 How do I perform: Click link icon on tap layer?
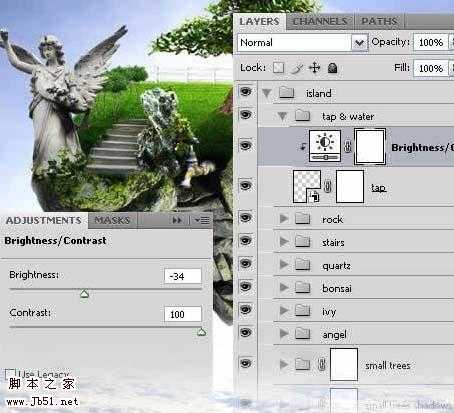[328, 187]
